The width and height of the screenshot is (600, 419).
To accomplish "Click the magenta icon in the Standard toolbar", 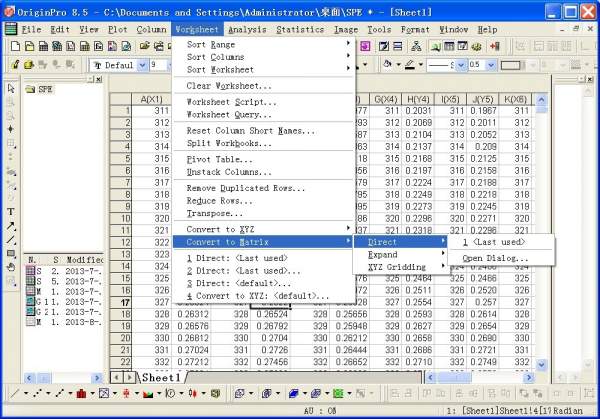I will [x=365, y=46].
